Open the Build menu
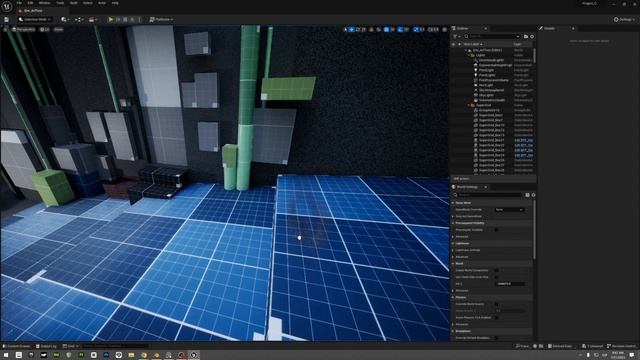This screenshot has height=360, width=640. pyautogui.click(x=73, y=3)
